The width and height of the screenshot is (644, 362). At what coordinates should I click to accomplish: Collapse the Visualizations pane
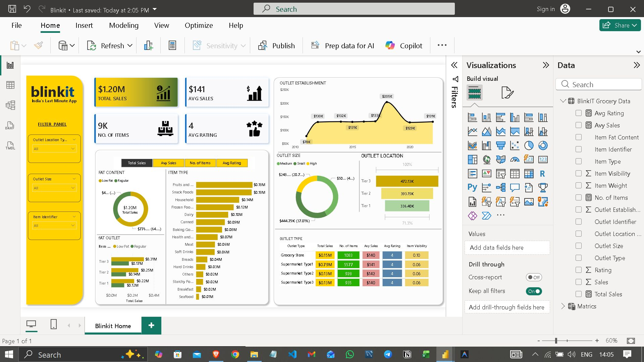coord(546,65)
